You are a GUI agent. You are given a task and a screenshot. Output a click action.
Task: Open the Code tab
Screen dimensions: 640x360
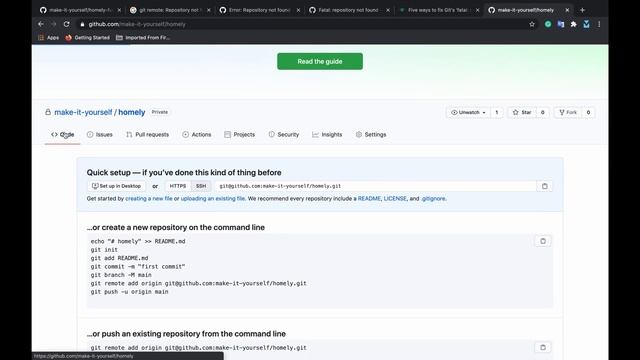coord(62,134)
